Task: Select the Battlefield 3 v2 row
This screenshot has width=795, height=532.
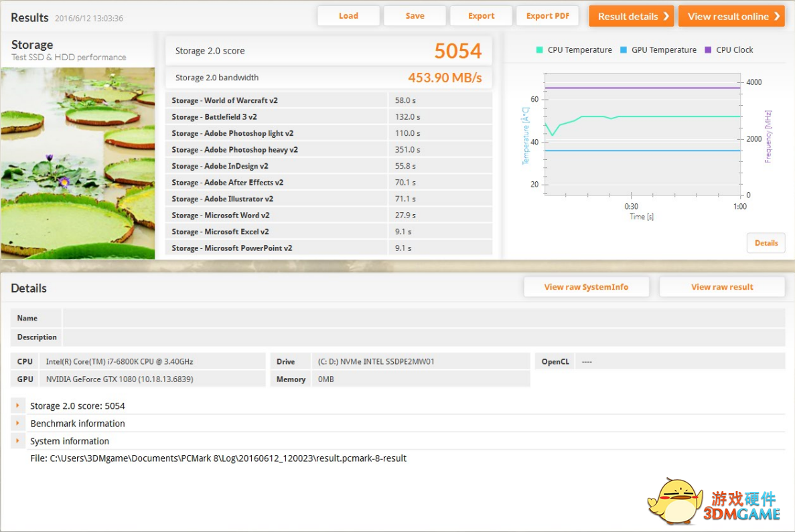Action: (329, 116)
